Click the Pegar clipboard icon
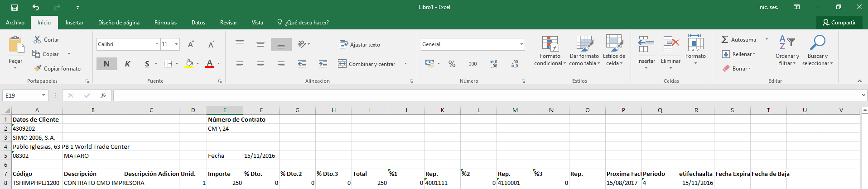This screenshot has width=868, height=189. point(16,45)
